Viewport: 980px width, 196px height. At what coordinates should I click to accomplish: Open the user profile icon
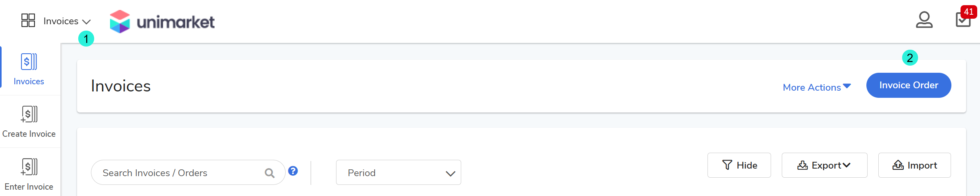pos(924,20)
